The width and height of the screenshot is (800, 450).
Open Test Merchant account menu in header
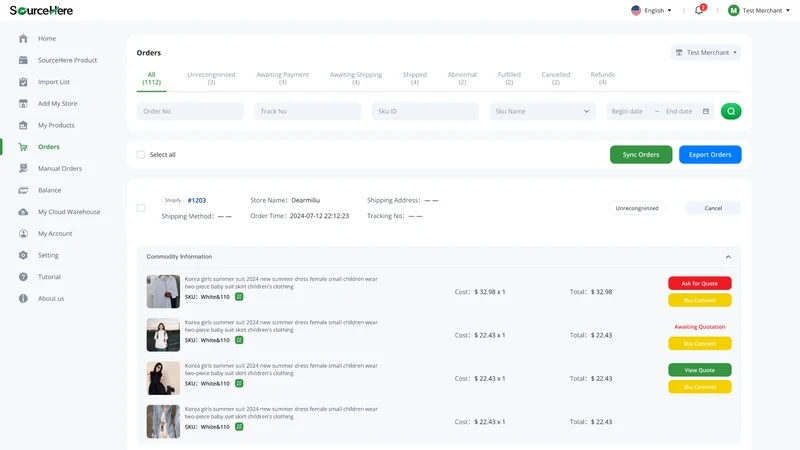tap(759, 10)
